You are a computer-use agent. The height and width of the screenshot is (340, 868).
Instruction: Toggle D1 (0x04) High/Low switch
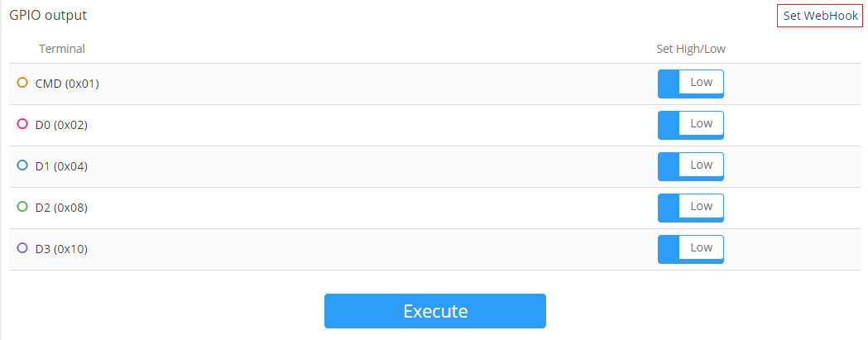(x=690, y=166)
